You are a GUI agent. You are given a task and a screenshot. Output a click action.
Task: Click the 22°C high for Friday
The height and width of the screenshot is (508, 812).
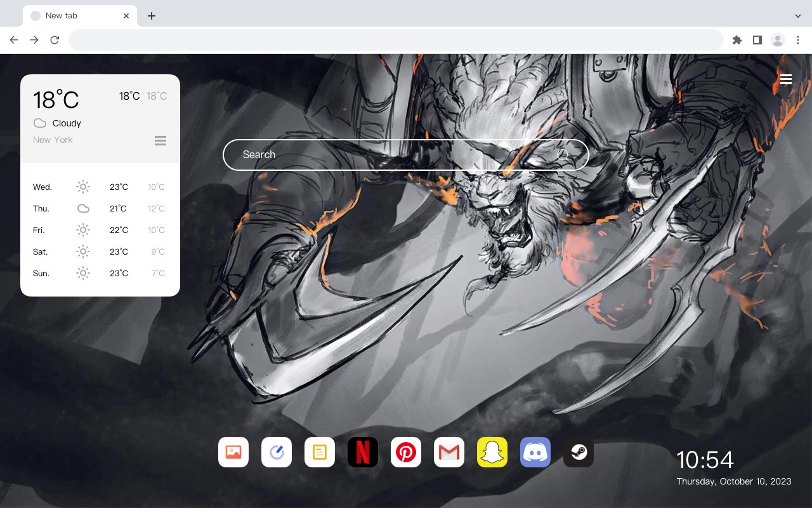coord(119,230)
